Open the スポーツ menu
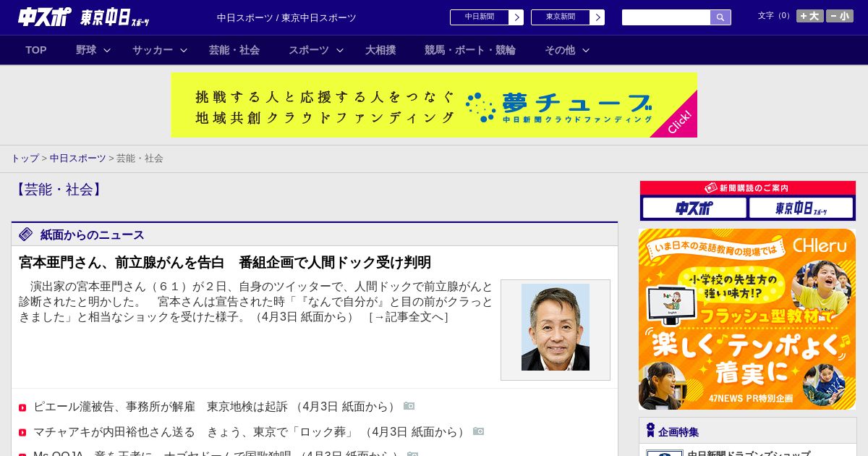 [309, 50]
